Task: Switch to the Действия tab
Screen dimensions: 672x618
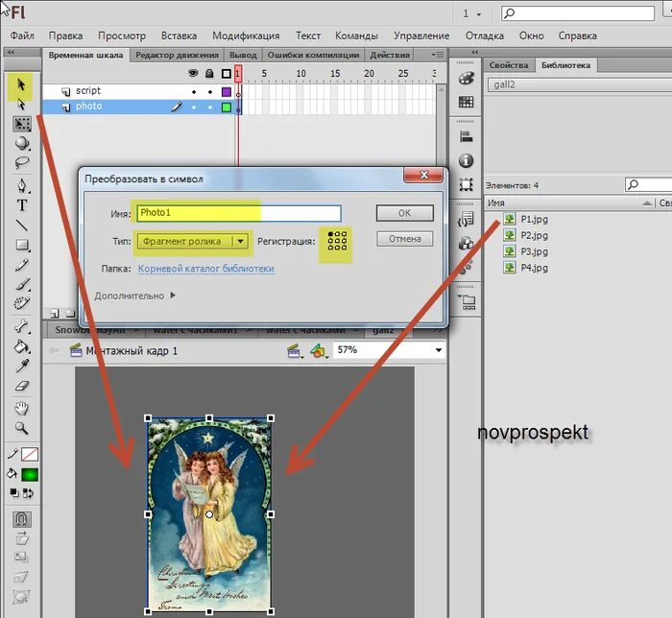Action: tap(390, 56)
